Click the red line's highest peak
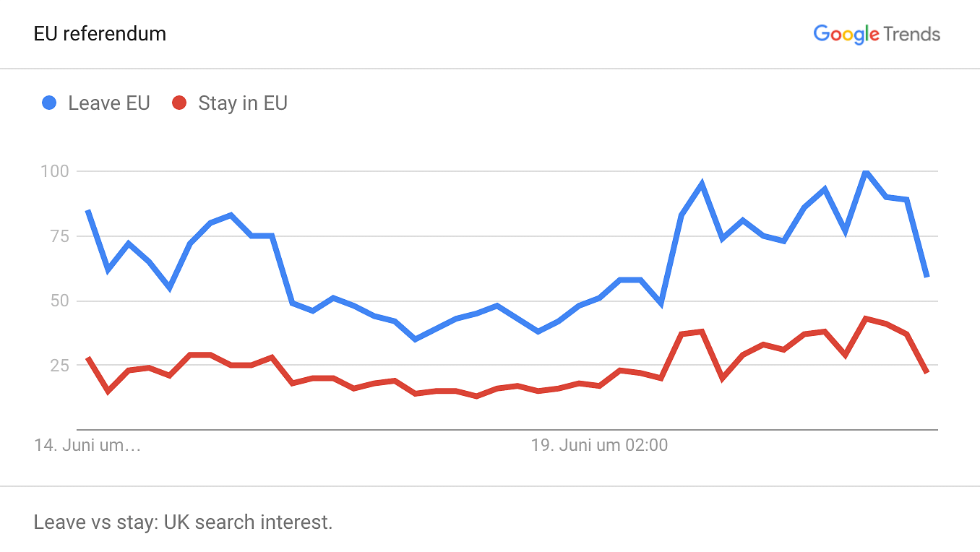980x552 pixels. coord(866,318)
